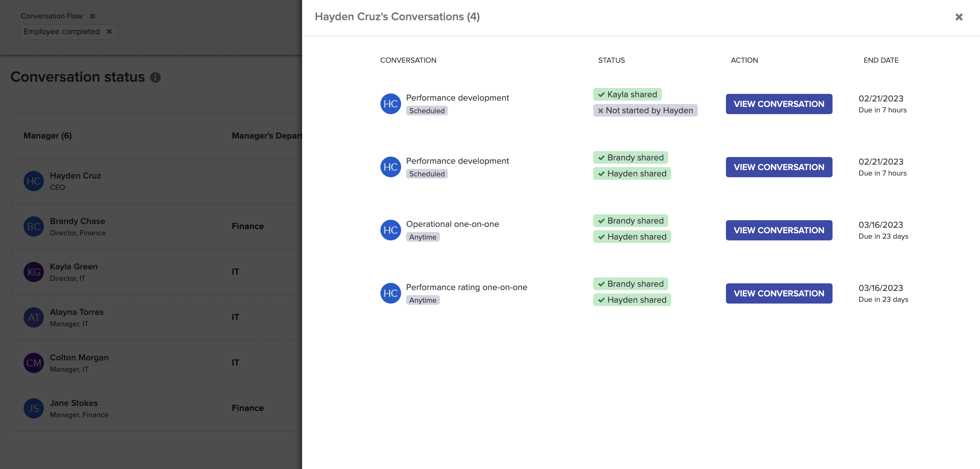Viewport: 980px width, 469px height.
Task: Click the Not started by Hayden badge
Action: 645,110
